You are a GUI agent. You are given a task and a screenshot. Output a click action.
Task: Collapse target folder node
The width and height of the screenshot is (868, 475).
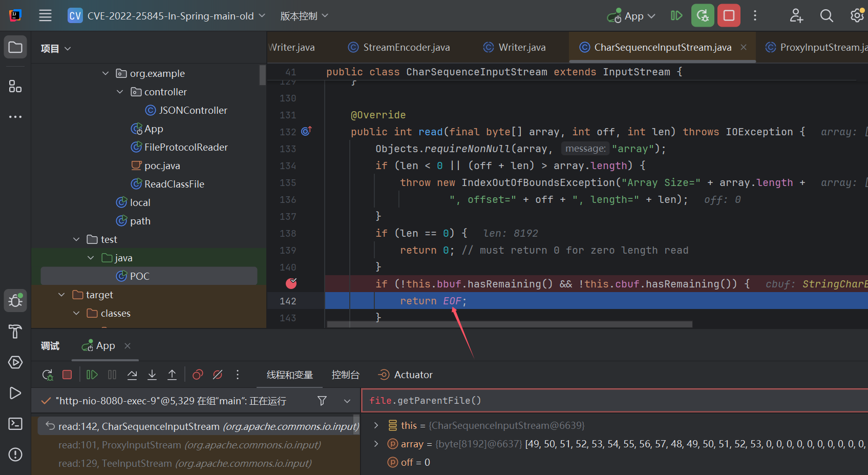tap(61, 295)
